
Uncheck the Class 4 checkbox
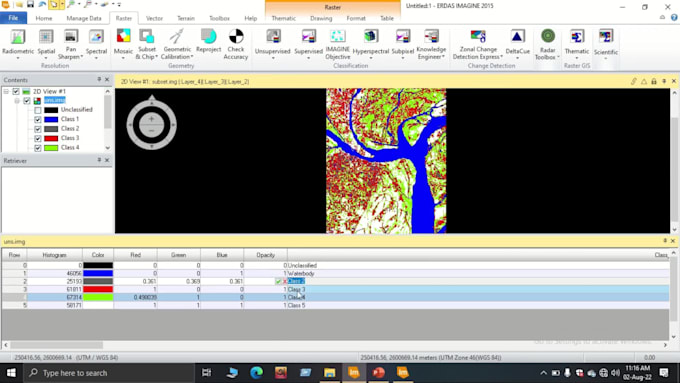[38, 148]
